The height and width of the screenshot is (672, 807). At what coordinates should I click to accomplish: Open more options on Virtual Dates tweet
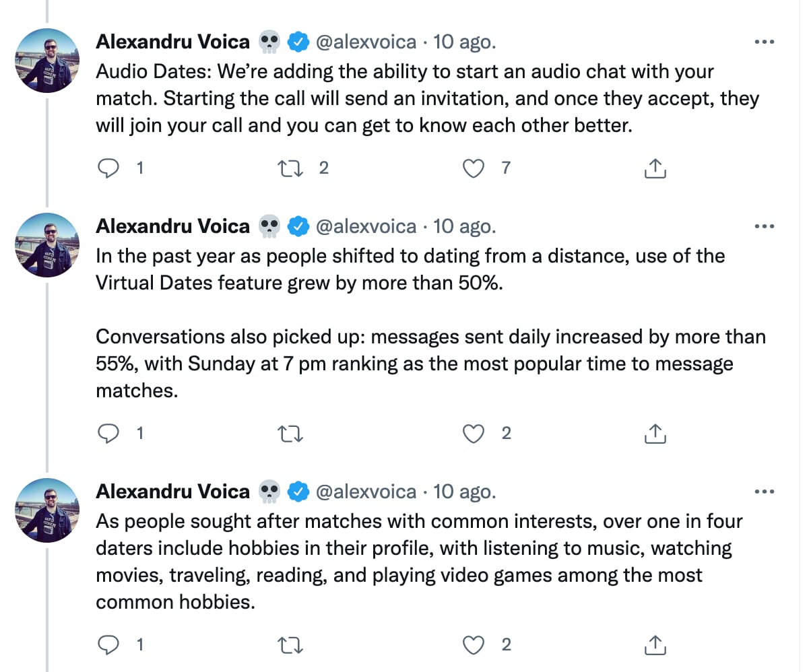[765, 226]
